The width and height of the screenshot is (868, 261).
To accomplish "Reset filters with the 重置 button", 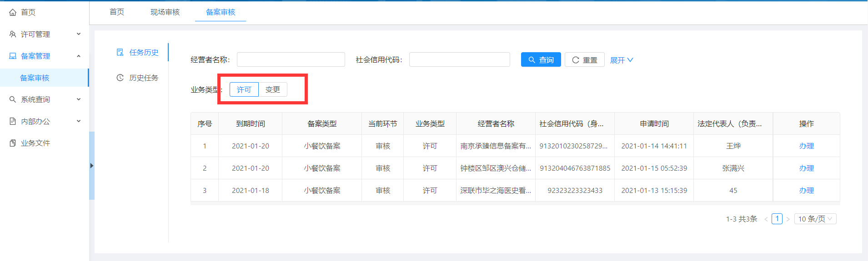I will 584,60.
